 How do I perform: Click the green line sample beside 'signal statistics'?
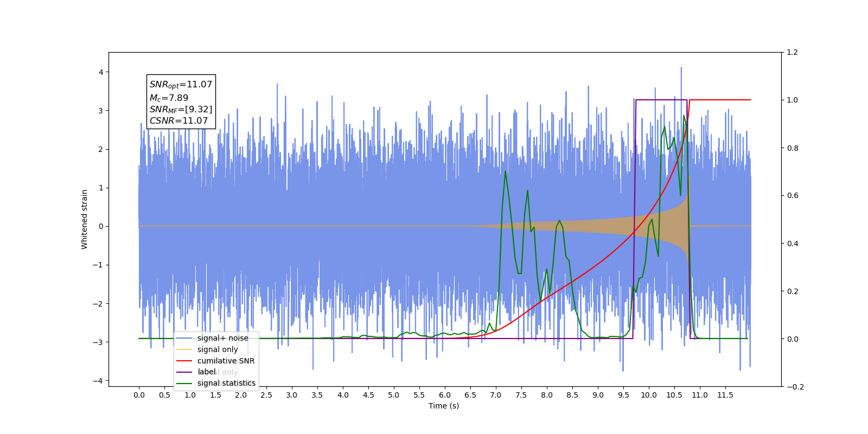(184, 383)
